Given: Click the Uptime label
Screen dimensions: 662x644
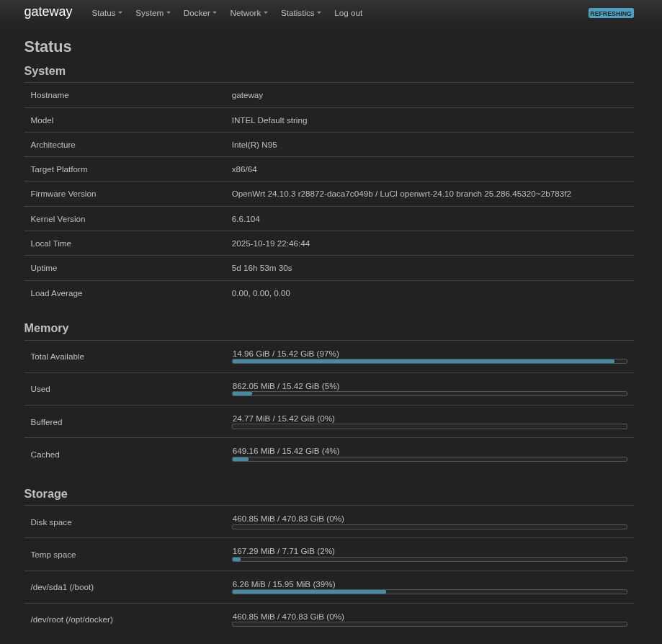Looking at the screenshot, I should pyautogui.click(x=43, y=268).
